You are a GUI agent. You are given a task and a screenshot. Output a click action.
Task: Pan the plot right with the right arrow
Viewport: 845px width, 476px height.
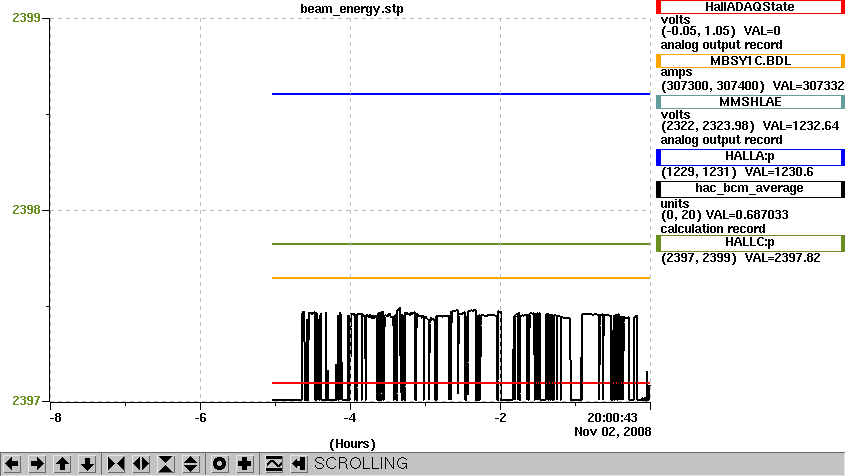coord(37,464)
